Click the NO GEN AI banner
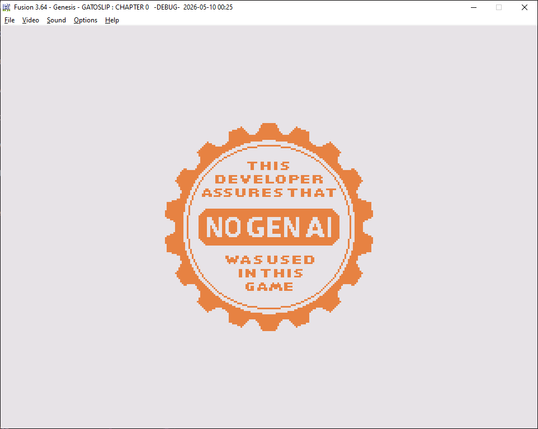The width and height of the screenshot is (538, 429). (x=269, y=227)
